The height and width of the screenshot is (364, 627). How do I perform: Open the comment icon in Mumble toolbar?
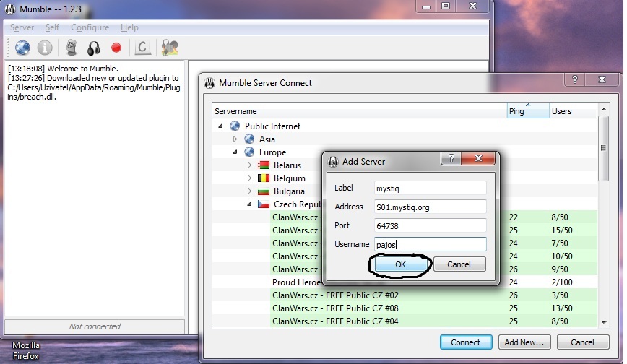pyautogui.click(x=142, y=48)
